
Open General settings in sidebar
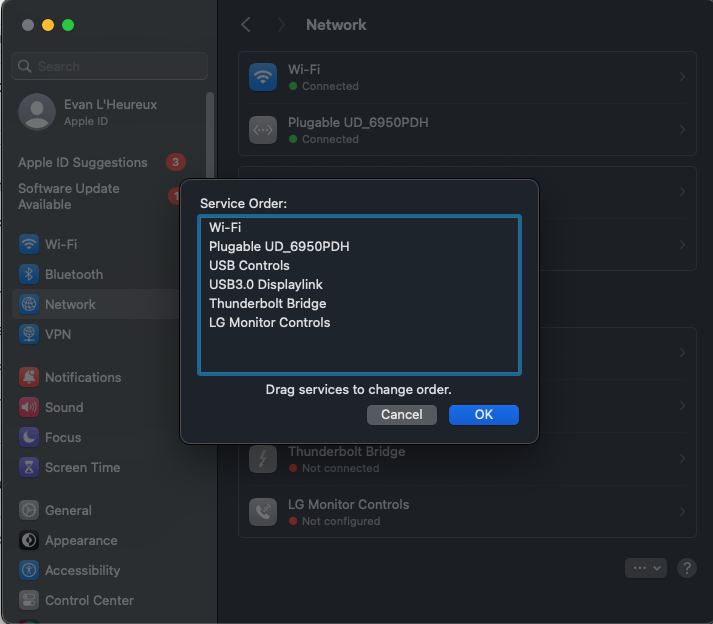coord(68,510)
